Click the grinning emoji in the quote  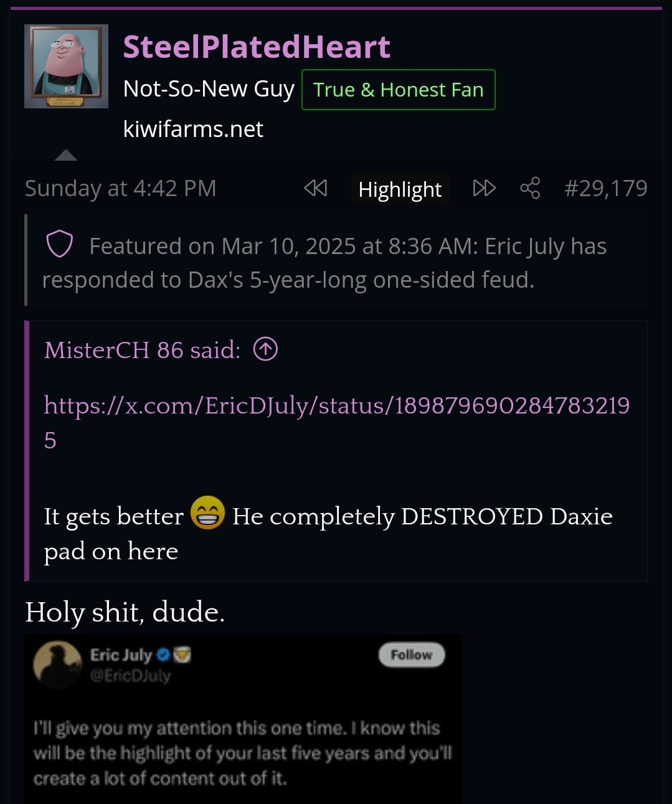coord(207,513)
